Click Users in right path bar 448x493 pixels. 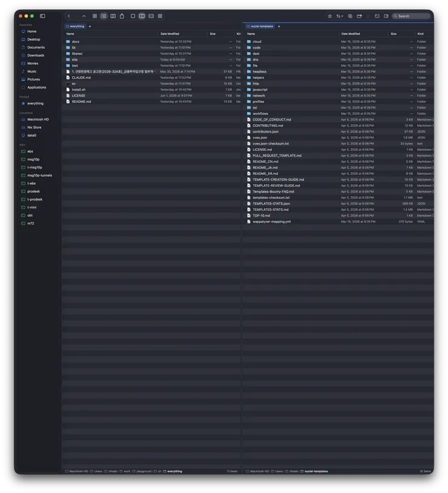(x=277, y=471)
